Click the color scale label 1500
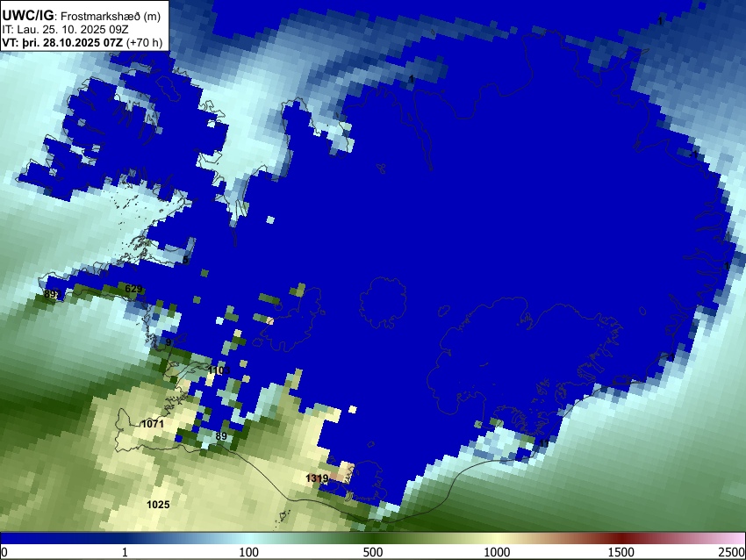The image size is (746, 560). [621, 552]
